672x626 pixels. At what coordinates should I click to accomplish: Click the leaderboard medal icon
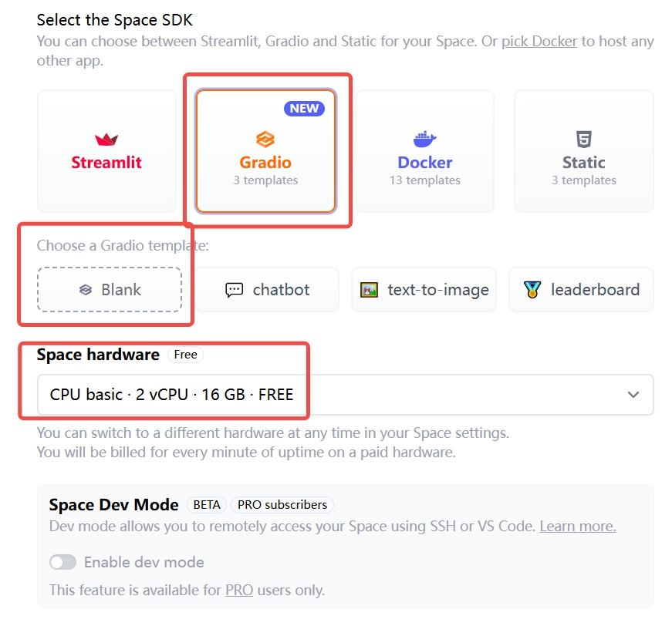[x=532, y=290]
